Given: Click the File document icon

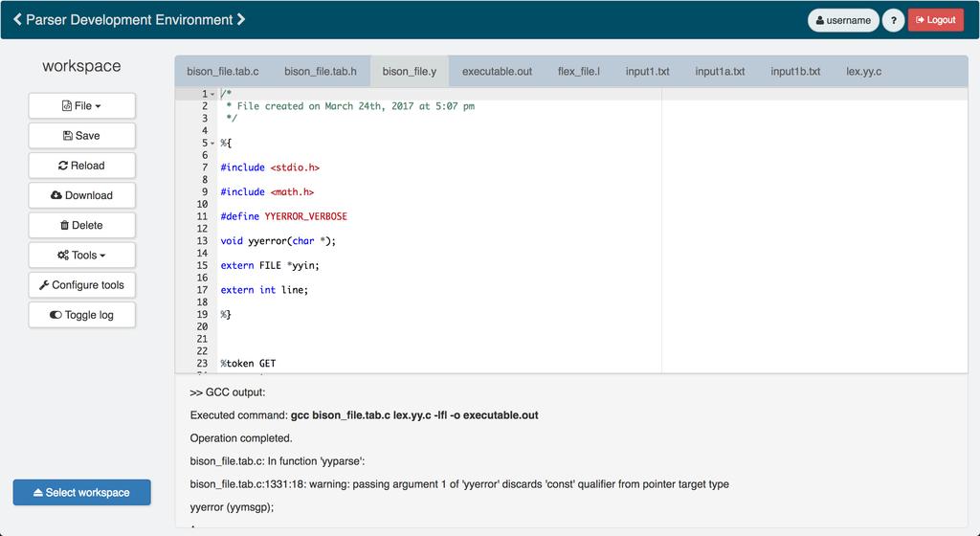Looking at the screenshot, I should click(x=66, y=105).
